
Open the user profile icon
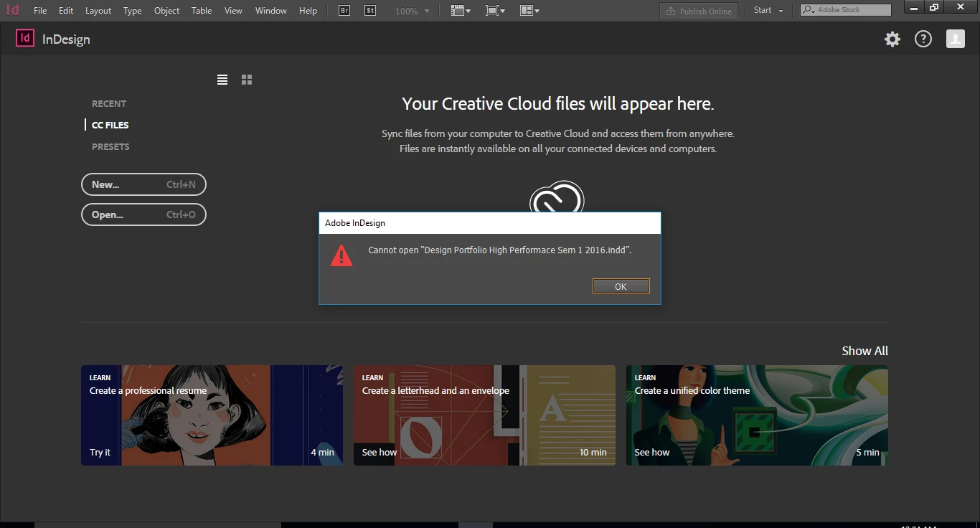point(956,39)
